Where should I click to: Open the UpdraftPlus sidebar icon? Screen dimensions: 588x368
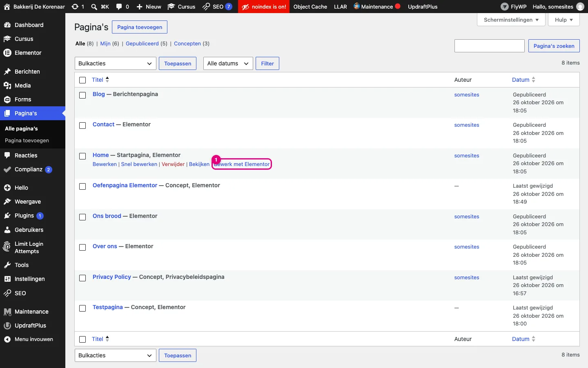coord(7,325)
